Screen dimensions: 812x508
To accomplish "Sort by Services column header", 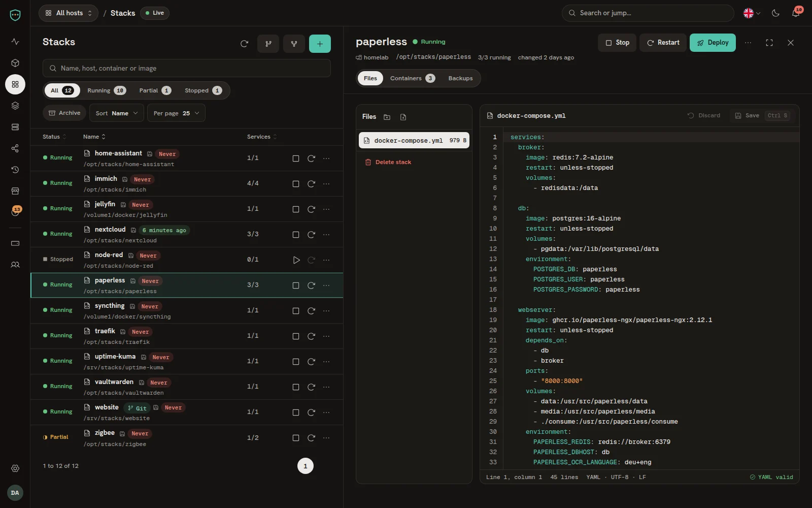I will click(x=262, y=137).
